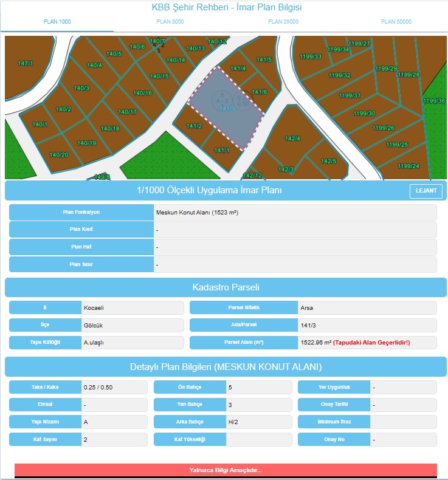
Task: Click parcel 142/4 on the map
Action: pos(292,139)
